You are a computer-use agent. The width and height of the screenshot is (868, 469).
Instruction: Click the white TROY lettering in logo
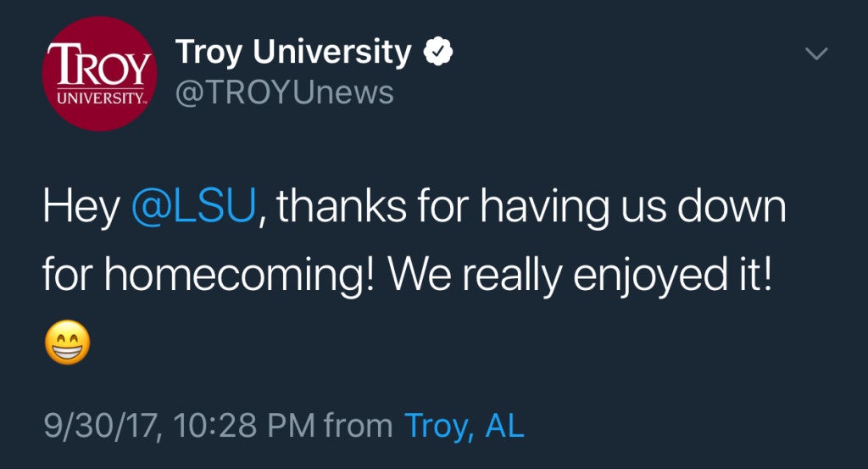click(100, 64)
